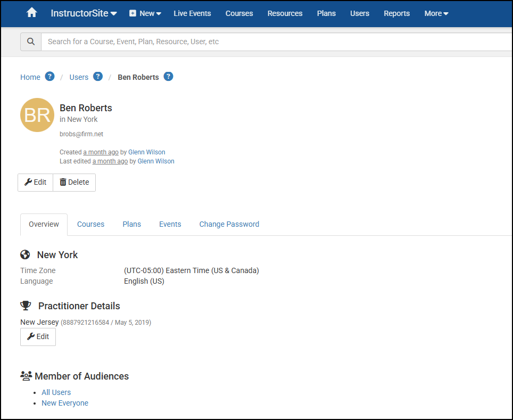Open the All Users audience link
513x420 pixels.
pyautogui.click(x=56, y=392)
